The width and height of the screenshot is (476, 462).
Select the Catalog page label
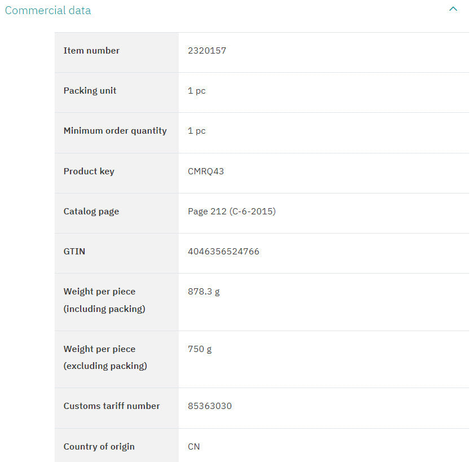click(91, 212)
